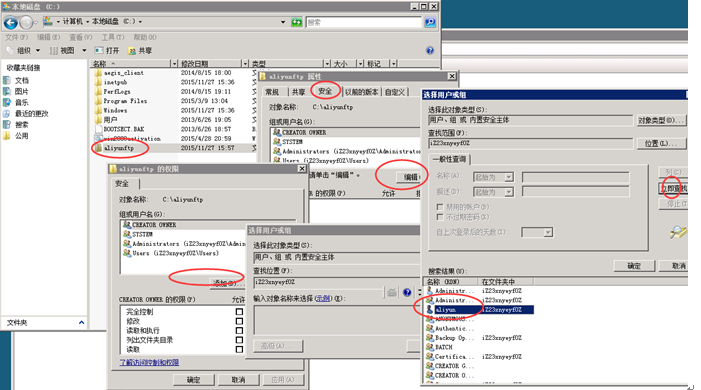Switch to 常规 tab in aliyunftp 属性
This screenshot has height=390, width=701.
click(x=272, y=92)
